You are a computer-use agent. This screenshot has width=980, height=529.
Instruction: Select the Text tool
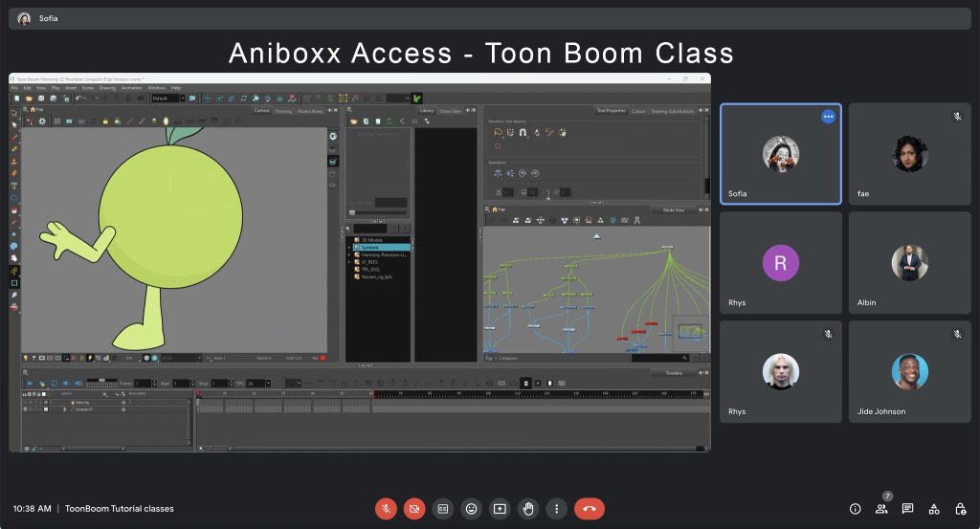[14, 187]
